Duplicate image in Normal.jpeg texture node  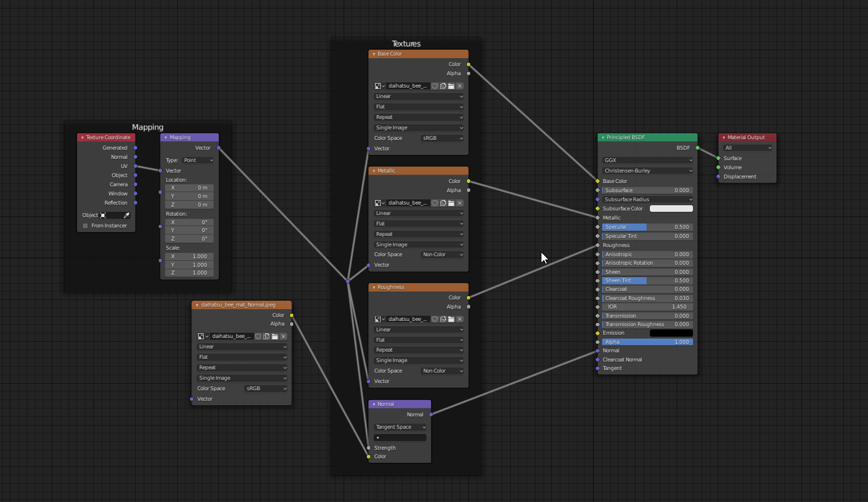point(266,336)
